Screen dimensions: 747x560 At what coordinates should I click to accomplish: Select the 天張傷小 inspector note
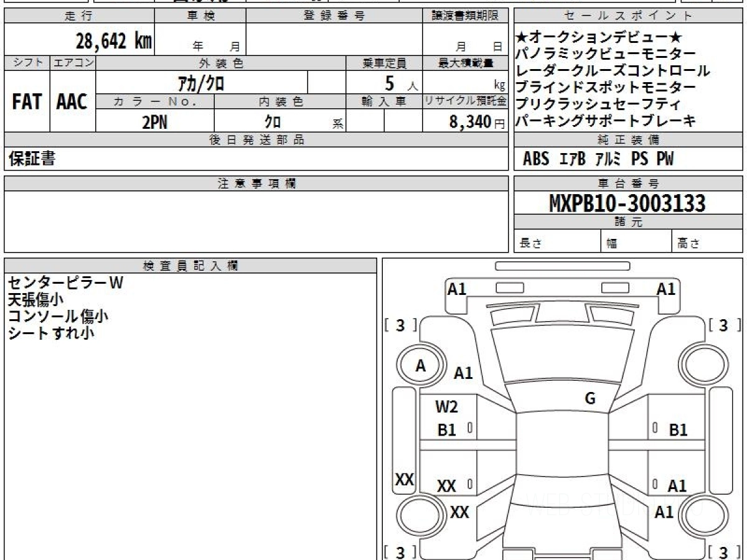tap(35, 300)
